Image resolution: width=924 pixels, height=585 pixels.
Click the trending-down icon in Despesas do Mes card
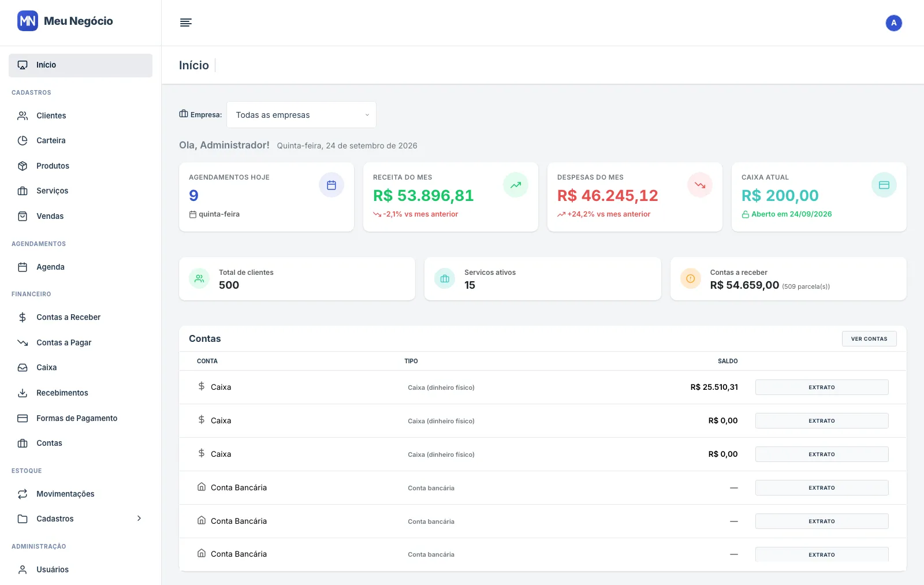700,185
